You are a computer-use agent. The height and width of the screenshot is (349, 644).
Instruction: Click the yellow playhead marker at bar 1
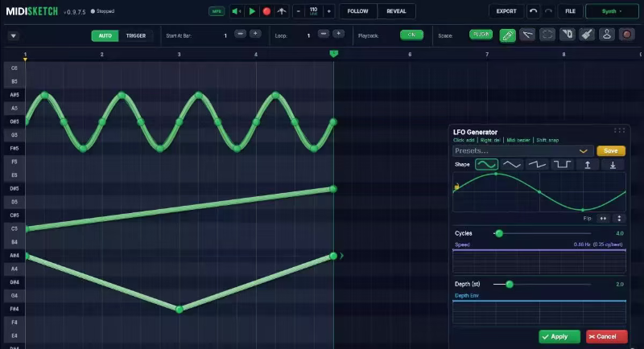(26, 60)
